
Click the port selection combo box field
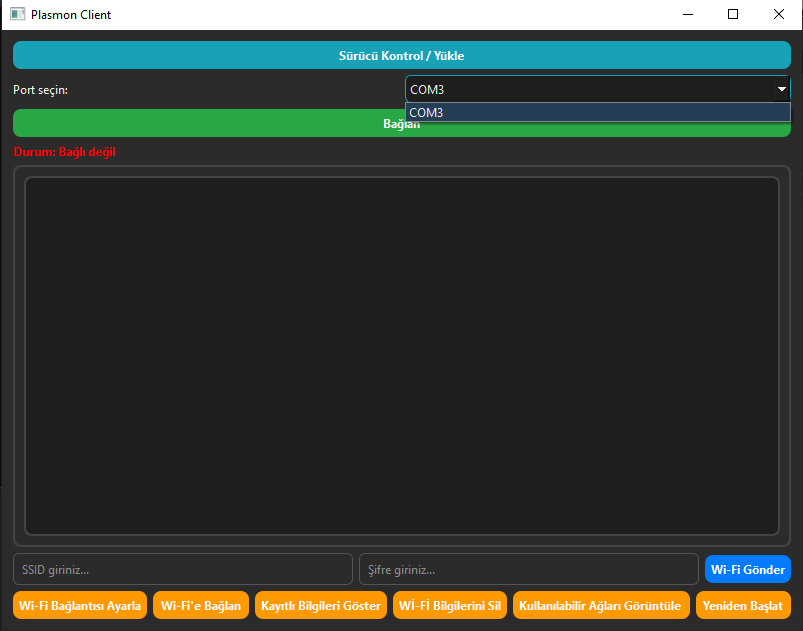coord(588,90)
